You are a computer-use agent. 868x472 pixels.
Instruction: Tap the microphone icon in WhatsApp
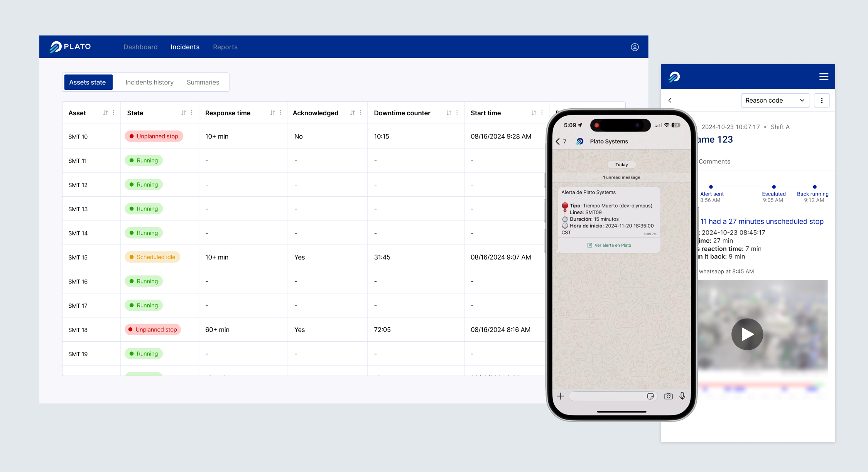(682, 396)
